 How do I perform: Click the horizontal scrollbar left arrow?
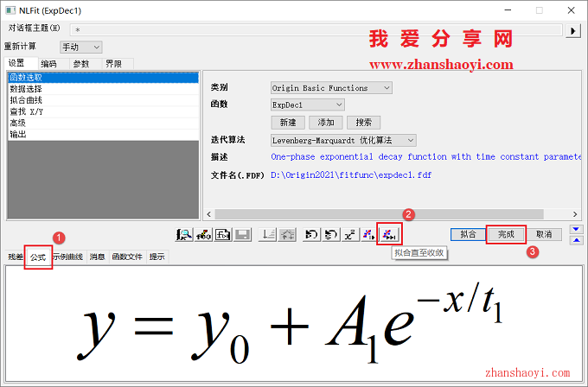[209, 214]
